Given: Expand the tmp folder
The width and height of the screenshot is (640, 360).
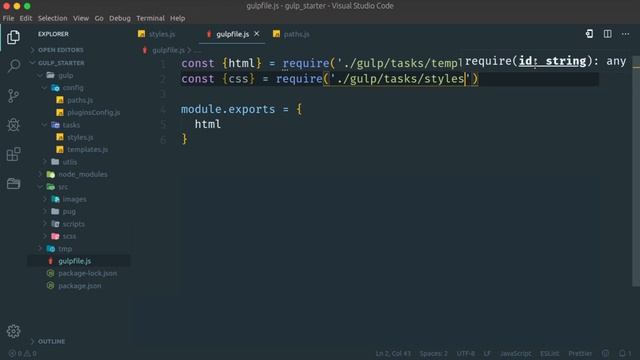Looking at the screenshot, I should pyautogui.click(x=65, y=249).
